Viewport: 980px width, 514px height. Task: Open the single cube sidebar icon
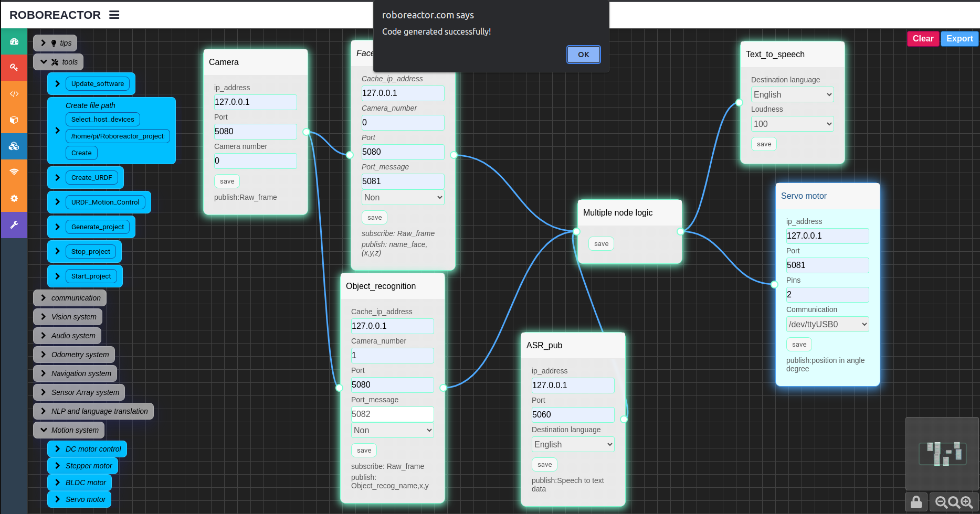click(14, 120)
